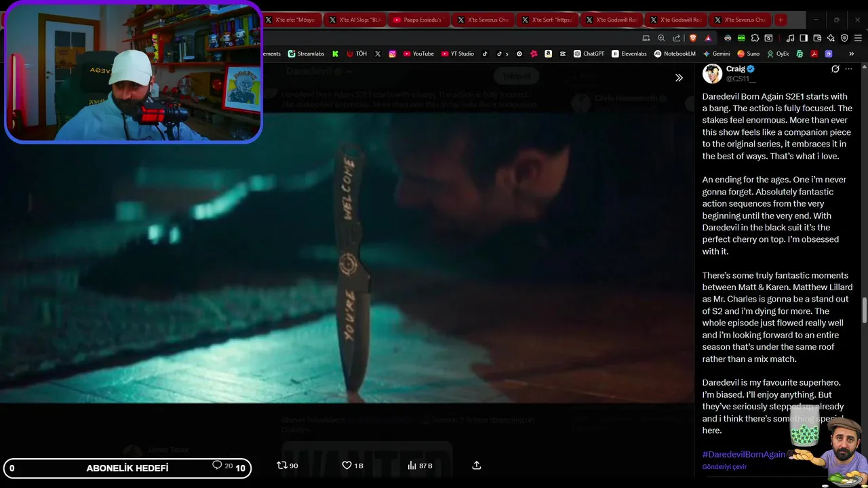Open the more options ellipsis on Craig's post

point(848,69)
